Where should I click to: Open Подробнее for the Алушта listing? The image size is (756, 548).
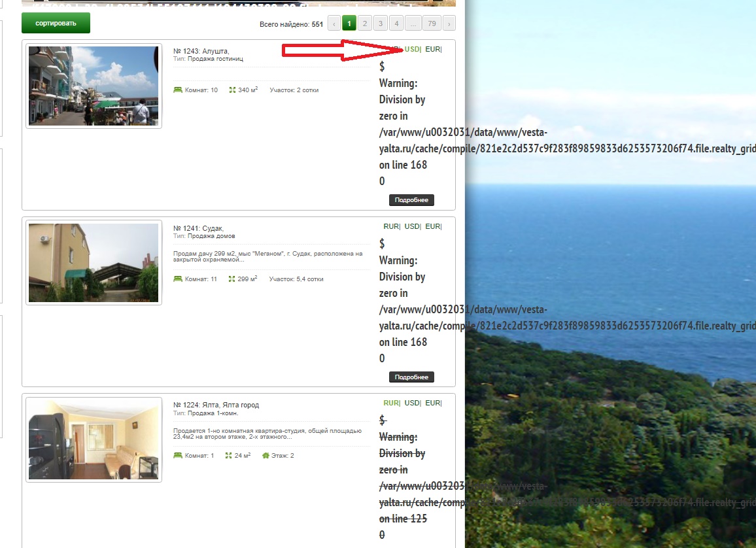(x=411, y=200)
